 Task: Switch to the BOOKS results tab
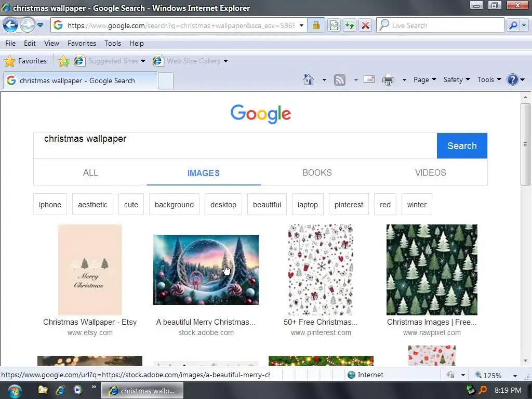[x=317, y=172]
